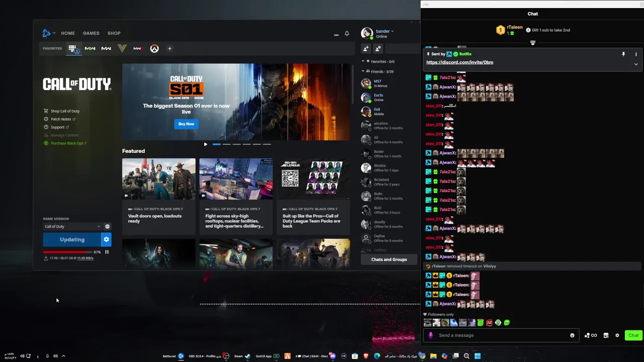Collapse the Friends 3/39 group
The width and height of the screenshot is (644, 362).
click(363, 71)
